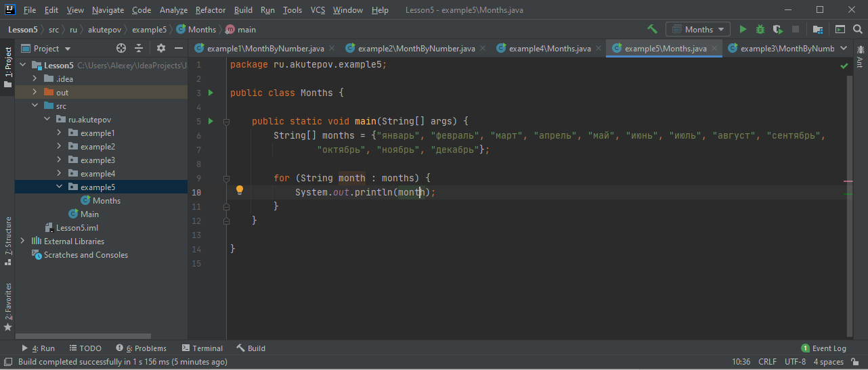
Task: Click the 10:36 cursor position indicator
Action: [741, 362]
